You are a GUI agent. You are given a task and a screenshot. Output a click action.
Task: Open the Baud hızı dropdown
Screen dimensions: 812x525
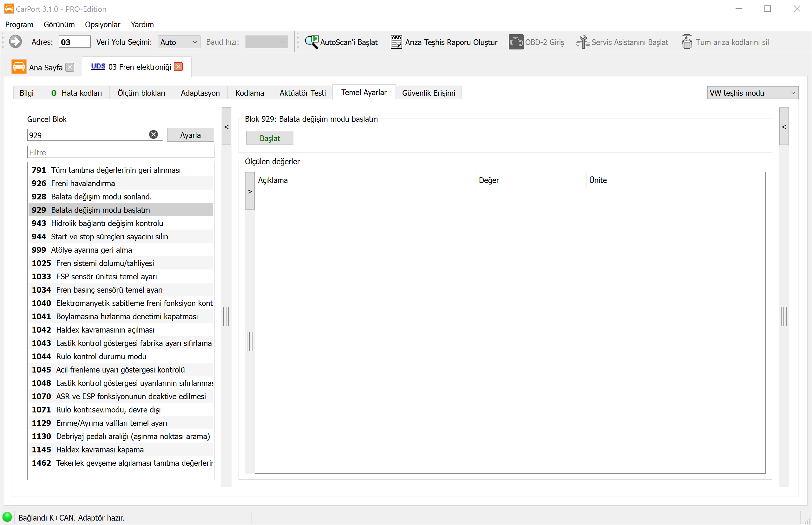tap(266, 42)
